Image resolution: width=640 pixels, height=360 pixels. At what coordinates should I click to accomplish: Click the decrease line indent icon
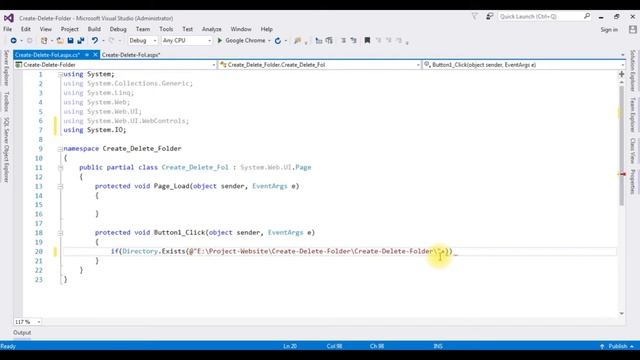coord(319,40)
